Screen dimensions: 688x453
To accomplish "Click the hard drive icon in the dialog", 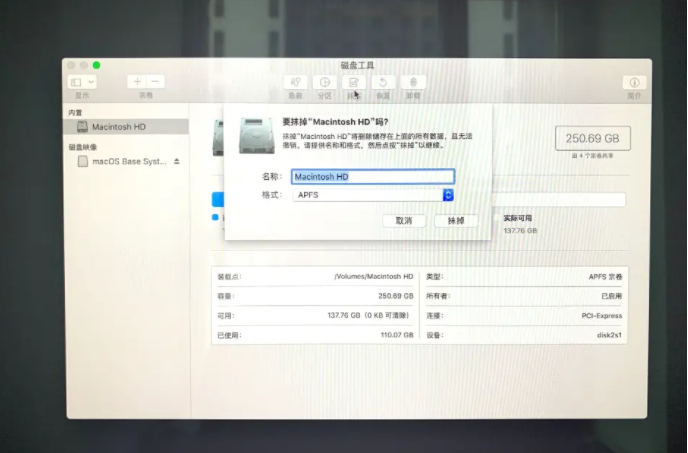I will (256, 134).
